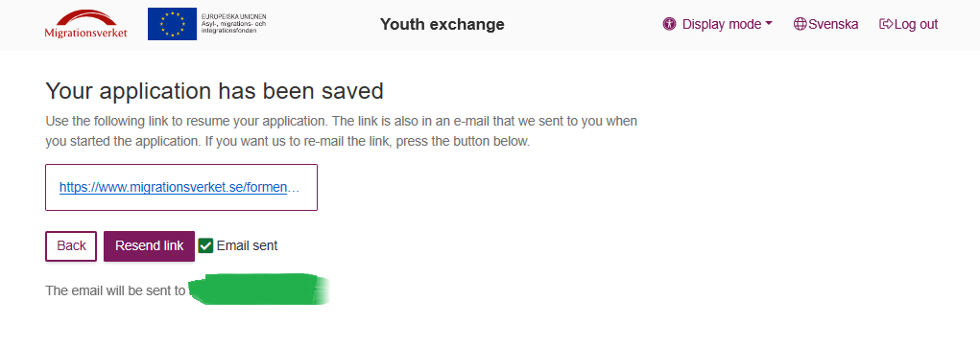This screenshot has height=347, width=980.
Task: Click the Resend link button
Action: click(150, 246)
